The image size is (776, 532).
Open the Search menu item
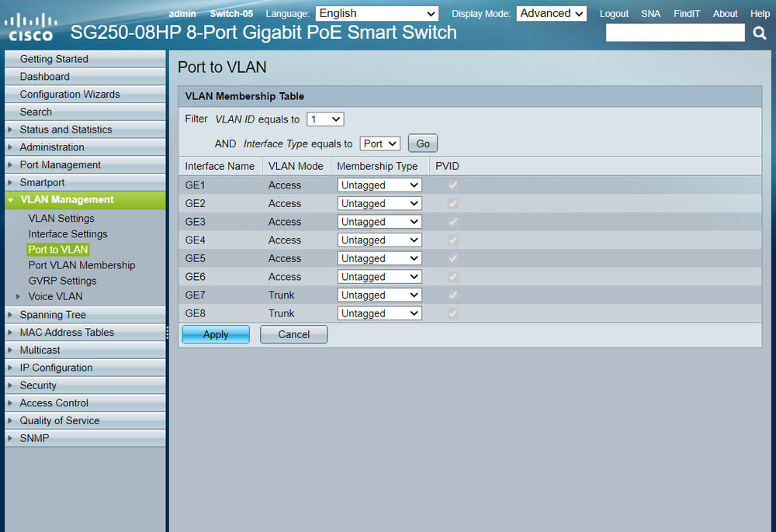(x=85, y=112)
